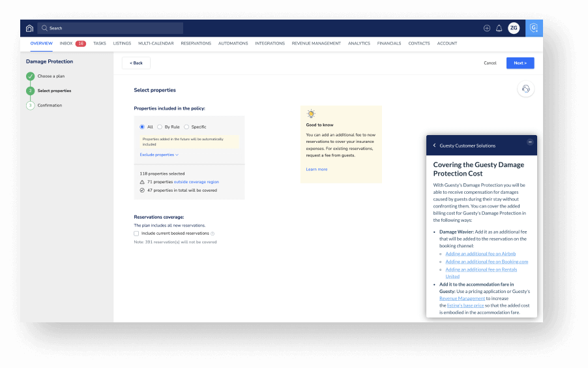Open the listing's base price link
The image size is (588, 368).
465,305
